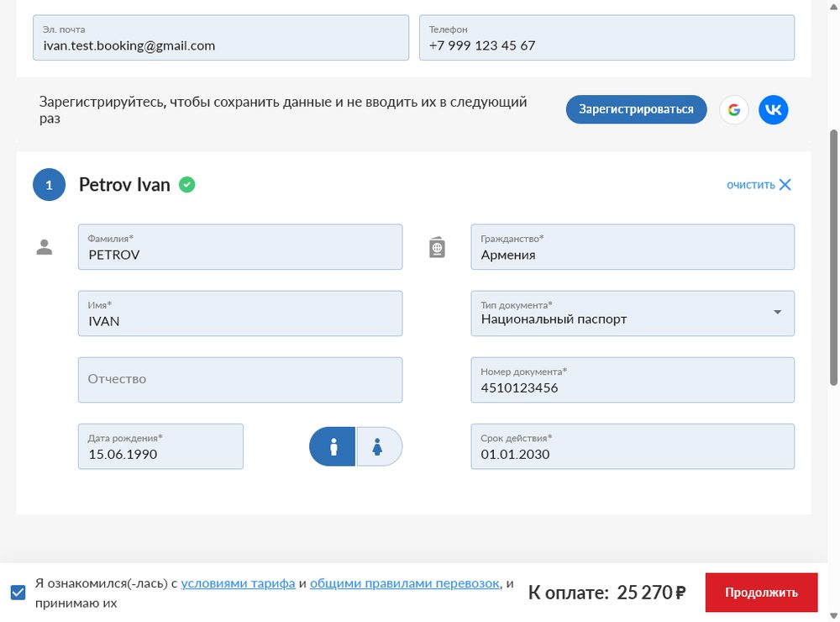The image size is (840, 622).
Task: Open the общими правилами перевозок link
Action: coord(405,583)
